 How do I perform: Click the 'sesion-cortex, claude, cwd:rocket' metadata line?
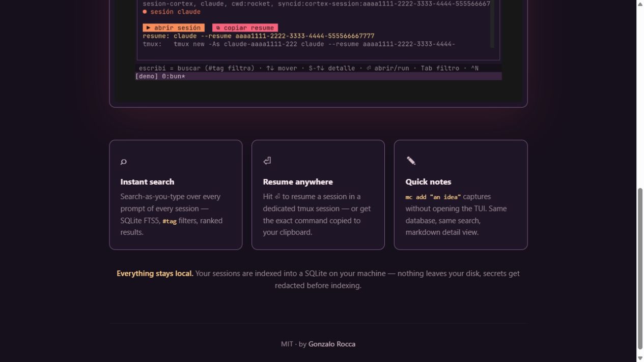click(316, 4)
